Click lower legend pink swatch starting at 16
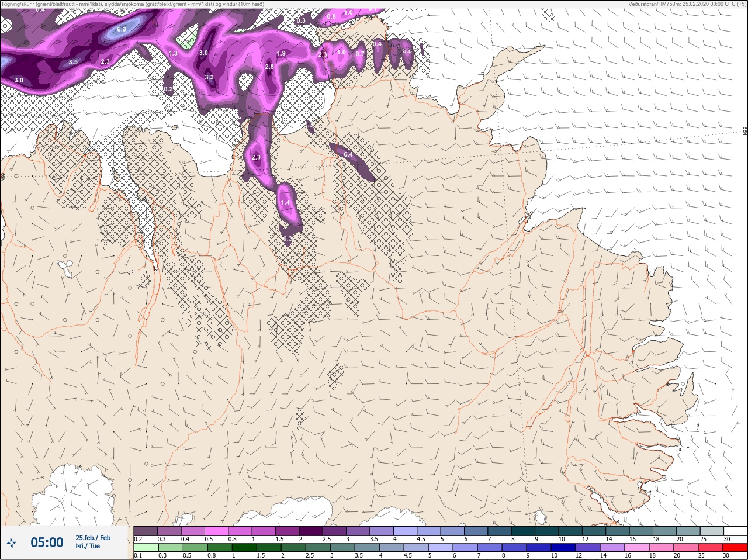Image resolution: width=748 pixels, height=560 pixels. click(x=638, y=548)
